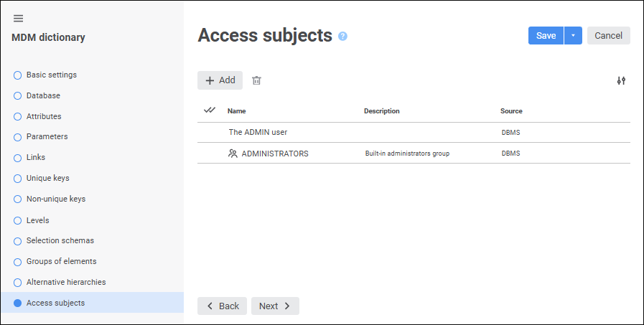Image resolution: width=644 pixels, height=325 pixels.
Task: Sort the table by the Name column
Action: [237, 111]
